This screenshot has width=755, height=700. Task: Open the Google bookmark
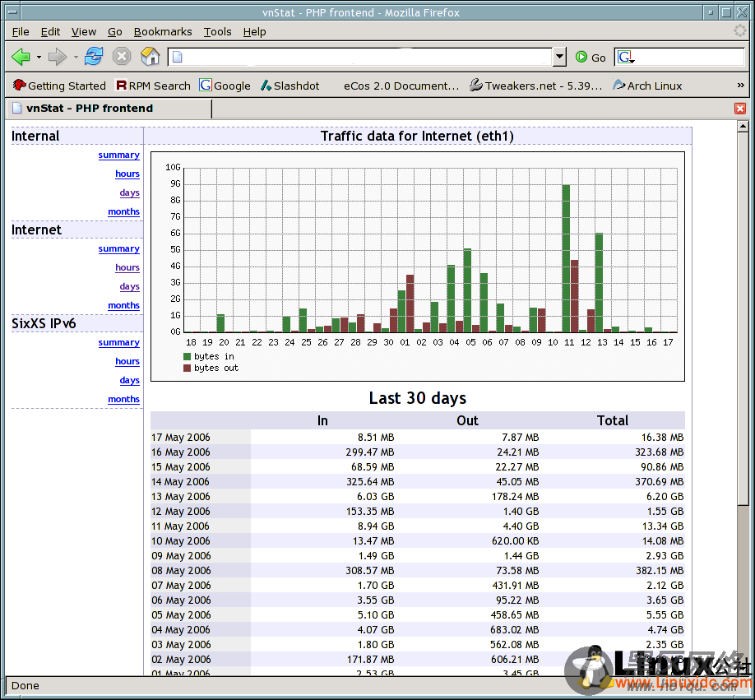(x=225, y=86)
